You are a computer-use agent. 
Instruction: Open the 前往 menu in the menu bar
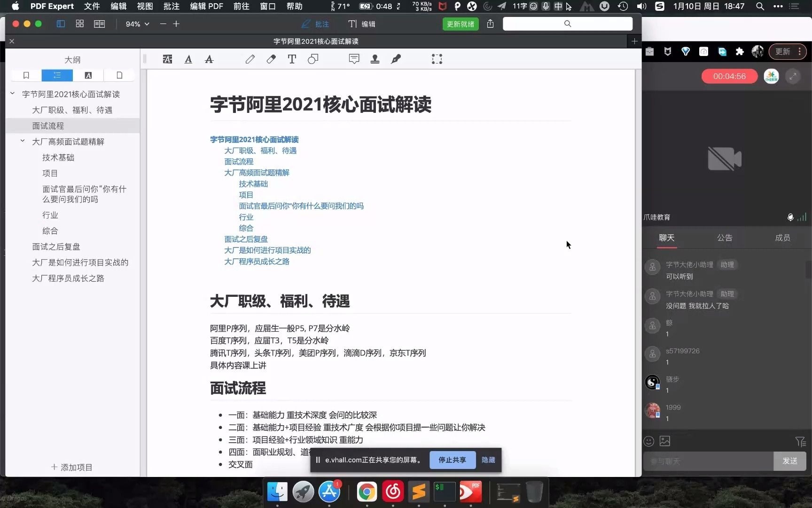241,6
